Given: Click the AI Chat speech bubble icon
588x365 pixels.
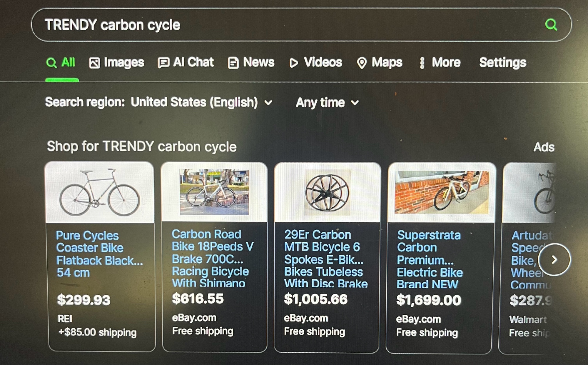Looking at the screenshot, I should click(163, 63).
